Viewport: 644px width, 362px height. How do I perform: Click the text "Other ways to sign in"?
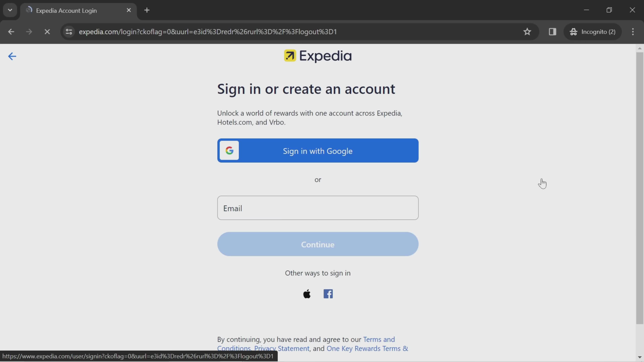coord(318,273)
